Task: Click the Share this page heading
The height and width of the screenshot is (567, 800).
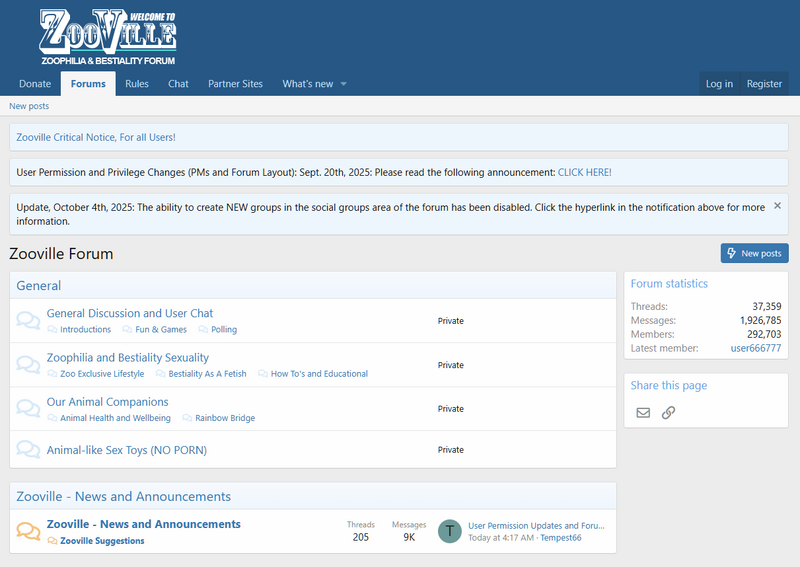Action: [x=668, y=386]
